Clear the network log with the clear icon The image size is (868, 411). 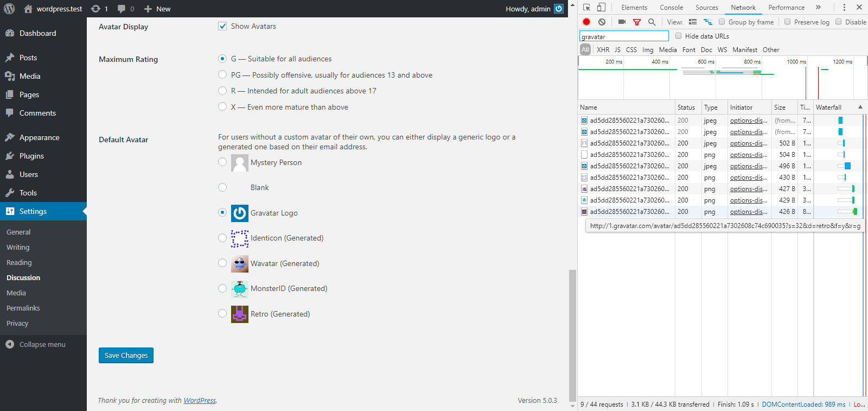tap(602, 22)
